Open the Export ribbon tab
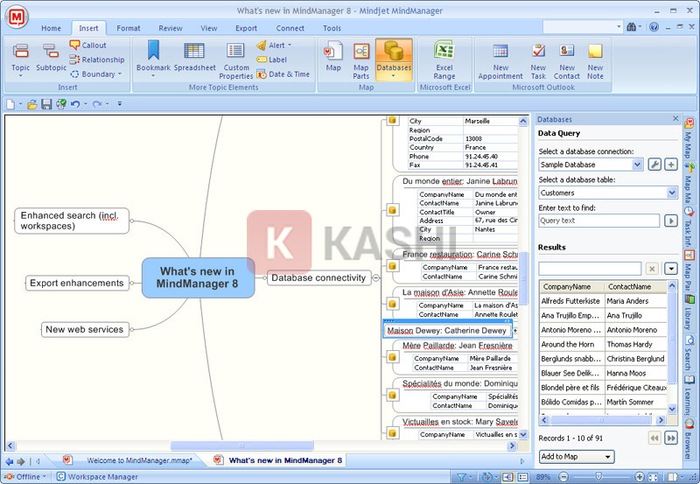The width and height of the screenshot is (700, 484). pyautogui.click(x=246, y=28)
